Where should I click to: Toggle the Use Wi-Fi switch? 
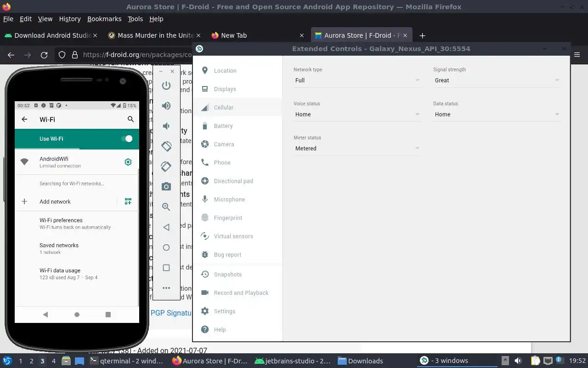click(x=127, y=138)
